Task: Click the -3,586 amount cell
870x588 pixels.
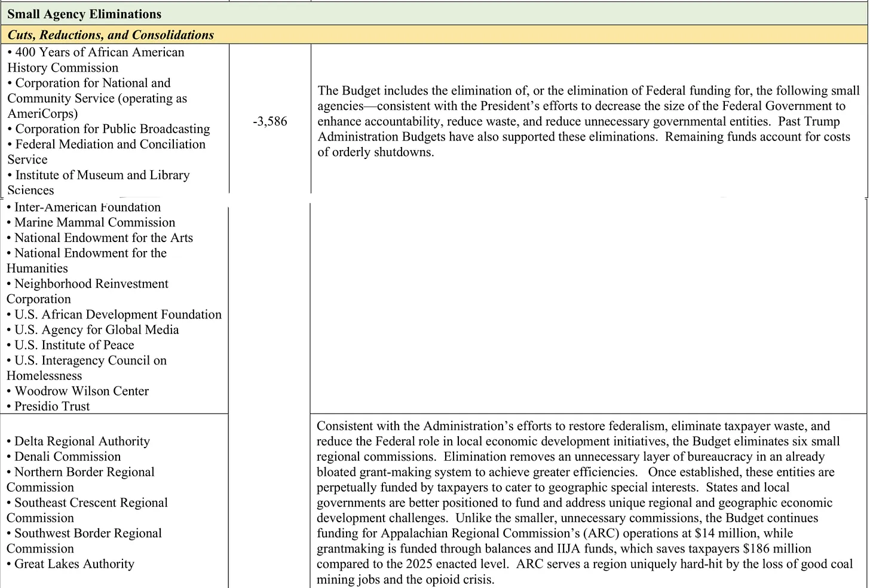Action: click(270, 121)
